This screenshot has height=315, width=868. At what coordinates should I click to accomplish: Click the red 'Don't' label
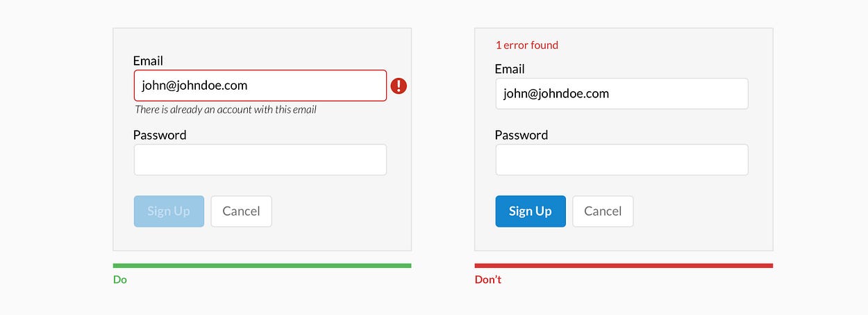click(x=487, y=280)
